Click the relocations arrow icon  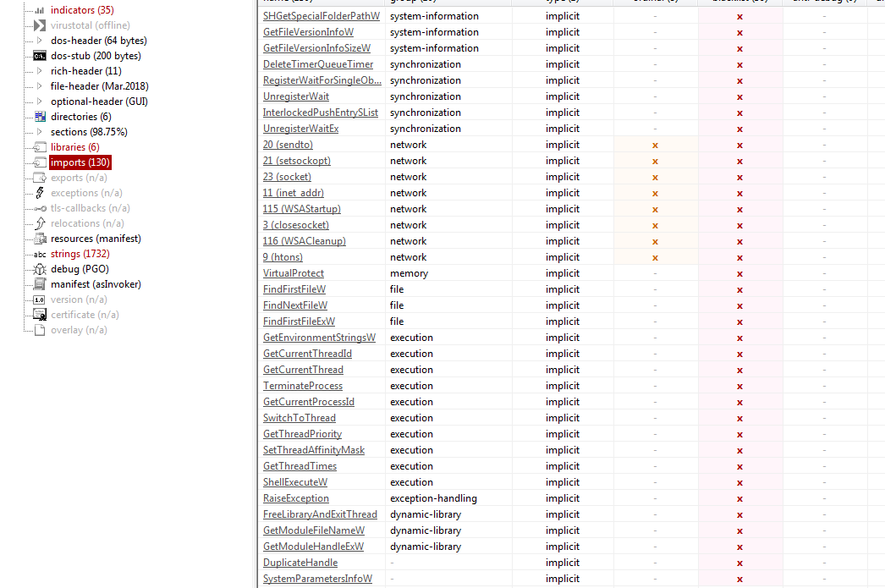(40, 223)
